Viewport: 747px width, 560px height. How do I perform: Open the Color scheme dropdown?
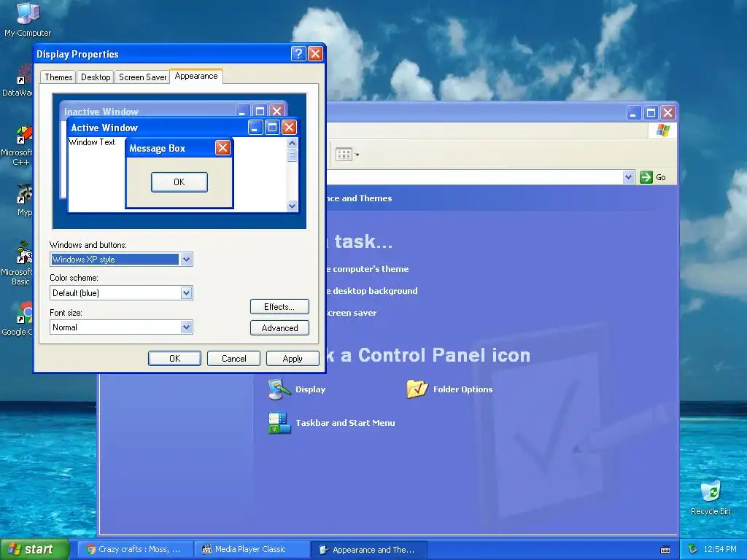point(186,293)
